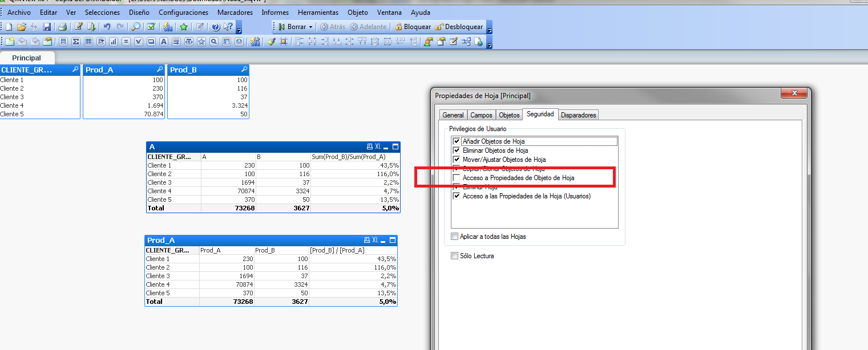The width and height of the screenshot is (868, 350).
Task: Select value 1.694 in Prod_A list box
Action: point(124,105)
